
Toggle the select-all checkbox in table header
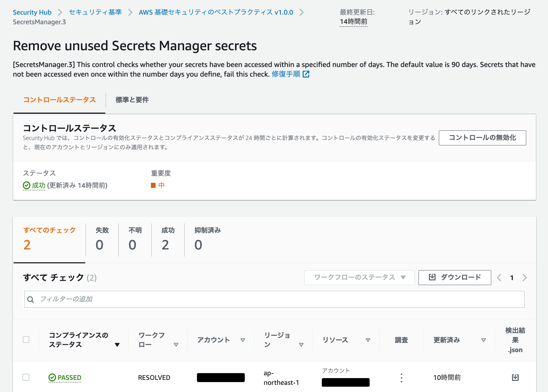point(26,340)
